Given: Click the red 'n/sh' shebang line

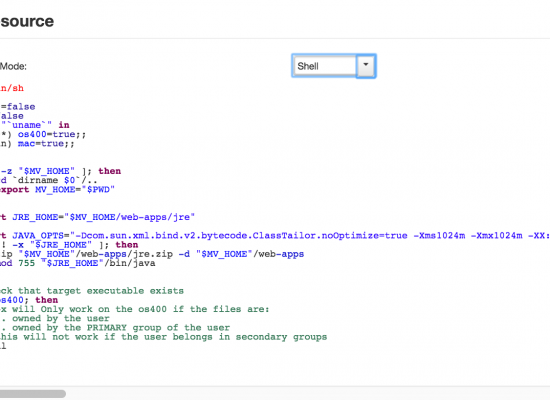Looking at the screenshot, I should pos(12,88).
